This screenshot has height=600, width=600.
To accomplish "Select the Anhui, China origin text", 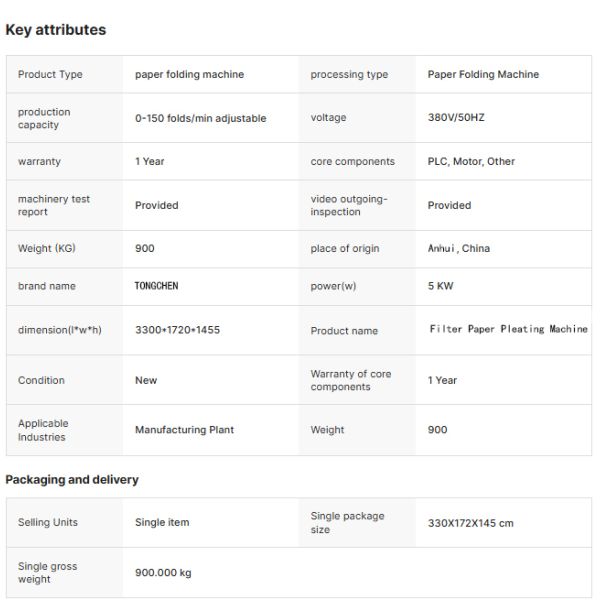I will pyautogui.click(x=459, y=248).
